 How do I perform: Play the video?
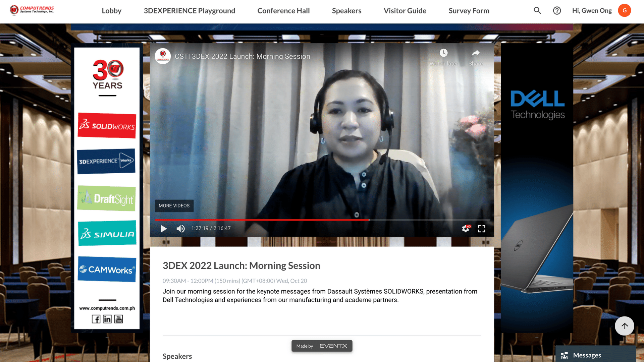(164, 229)
